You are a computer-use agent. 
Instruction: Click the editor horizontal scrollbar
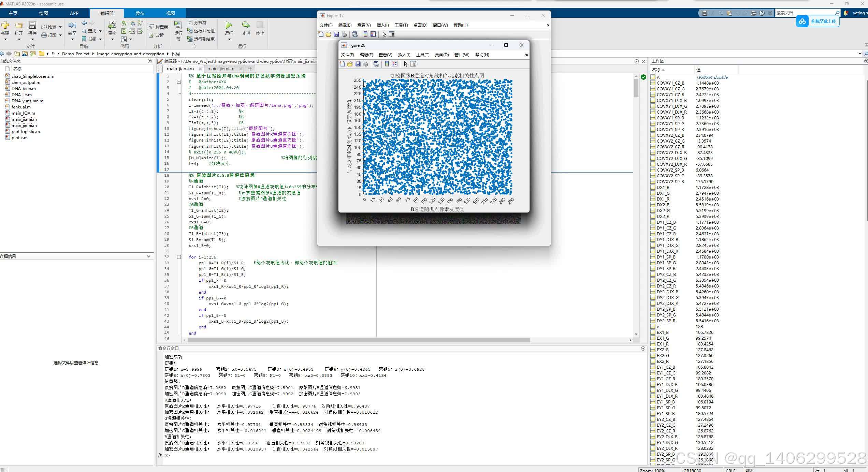click(x=358, y=340)
